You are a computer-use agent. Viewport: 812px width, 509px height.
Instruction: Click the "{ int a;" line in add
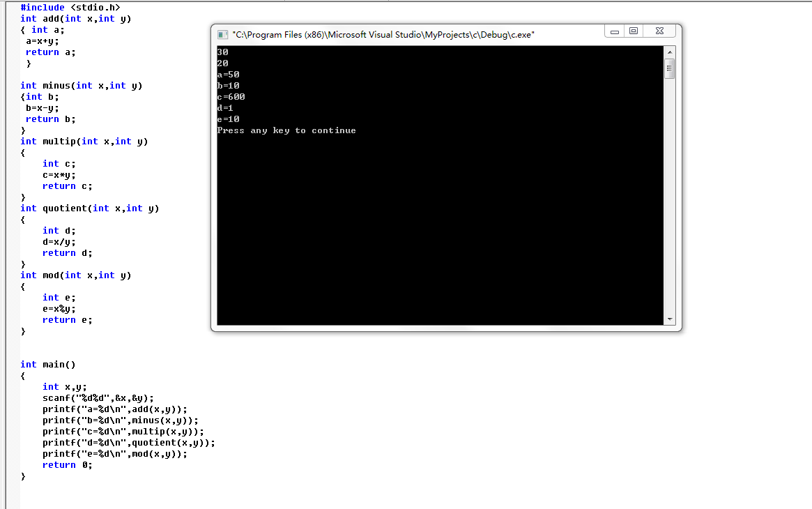pyautogui.click(x=43, y=30)
